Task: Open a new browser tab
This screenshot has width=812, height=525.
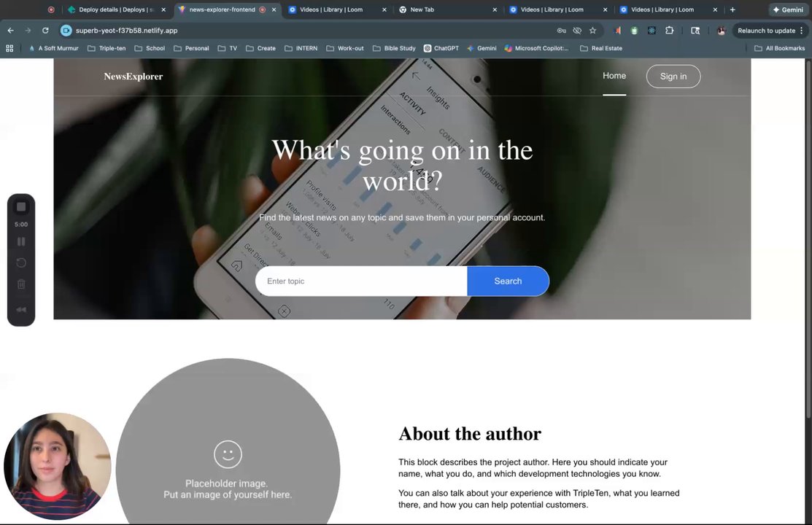Action: [732, 9]
